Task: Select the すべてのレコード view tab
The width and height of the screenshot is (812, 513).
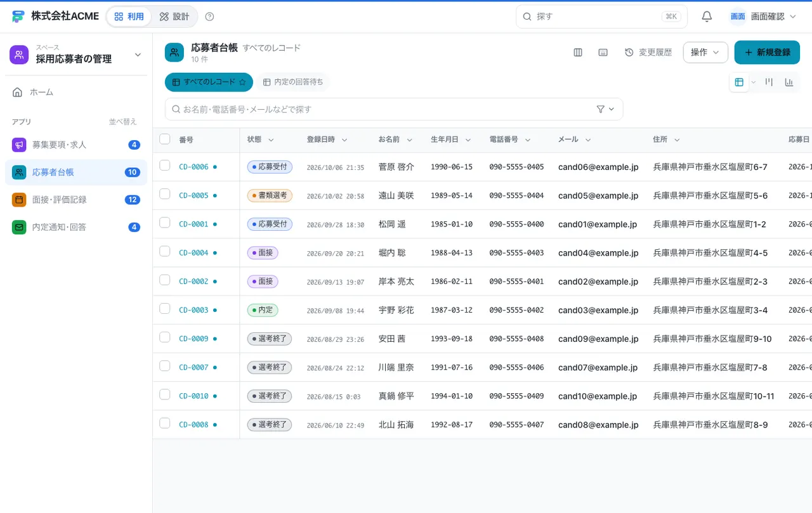Action: pos(209,82)
